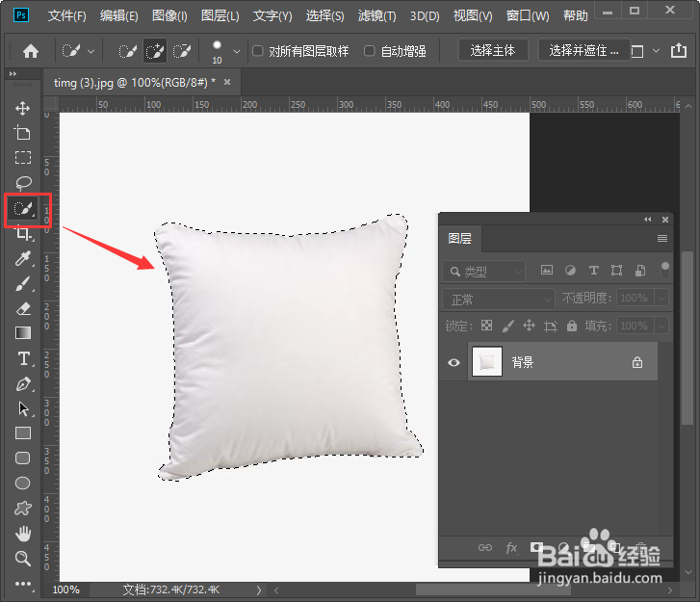Select the Hand tool

[23, 534]
